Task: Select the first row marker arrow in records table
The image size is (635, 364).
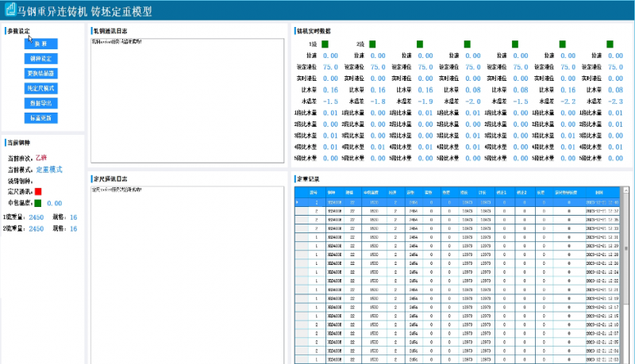Action: (x=297, y=202)
